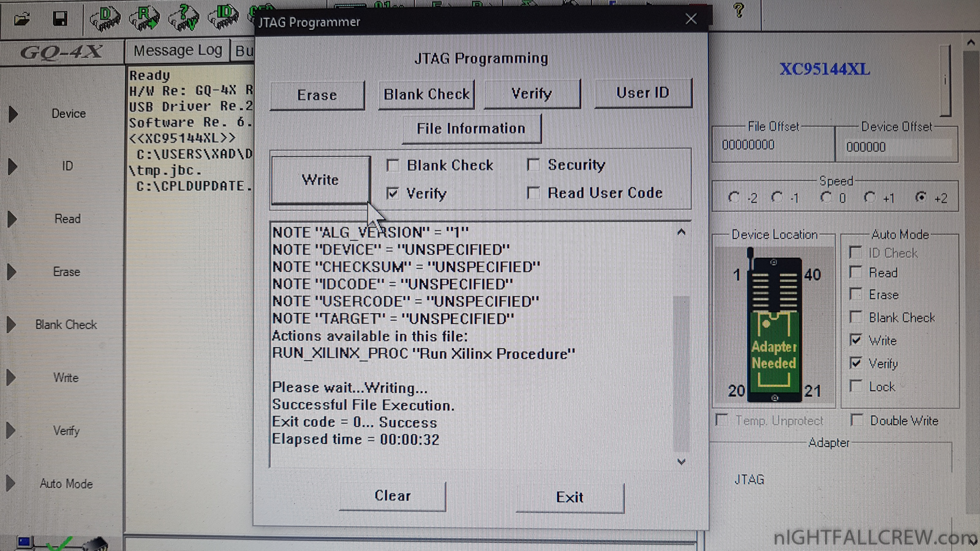Select device via D chip icon
980x551 pixels.
[x=105, y=18]
